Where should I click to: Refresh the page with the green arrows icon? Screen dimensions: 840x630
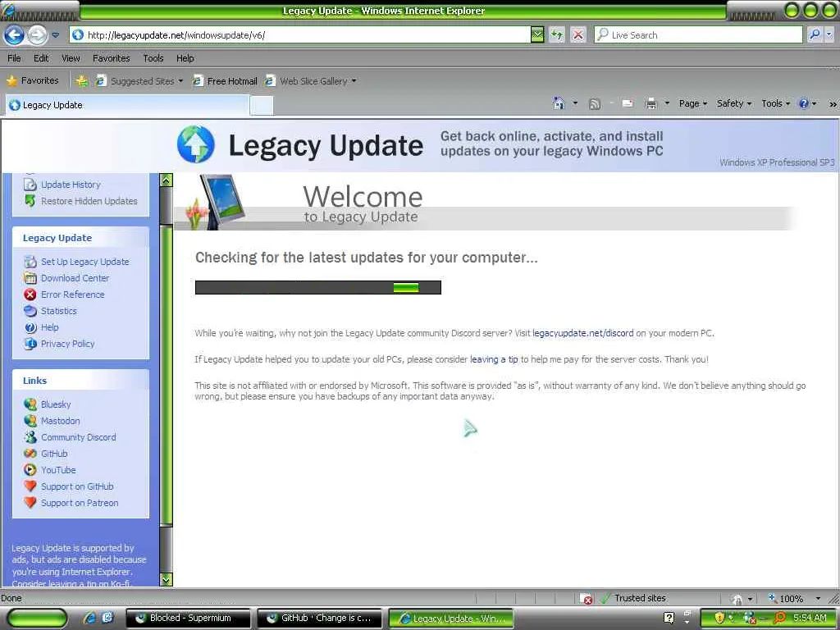[557, 35]
